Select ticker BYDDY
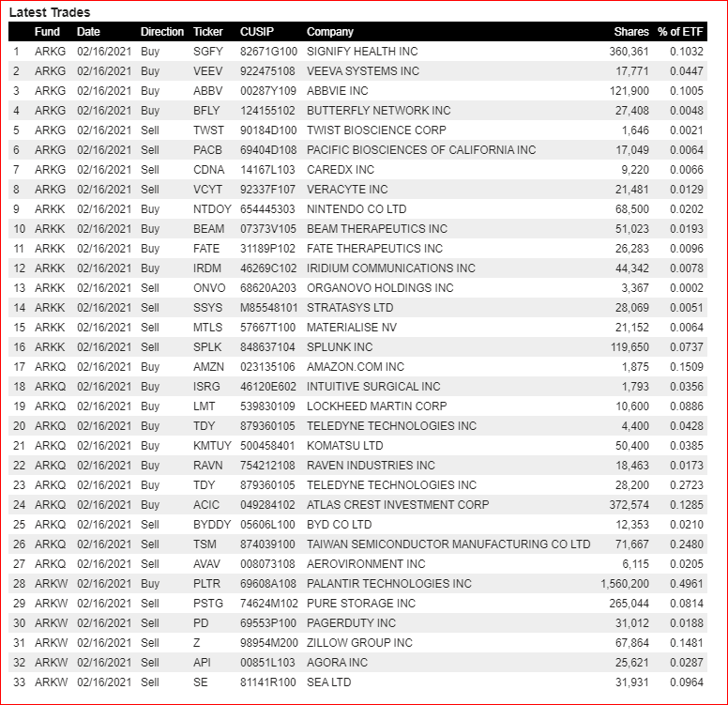 click(x=212, y=525)
